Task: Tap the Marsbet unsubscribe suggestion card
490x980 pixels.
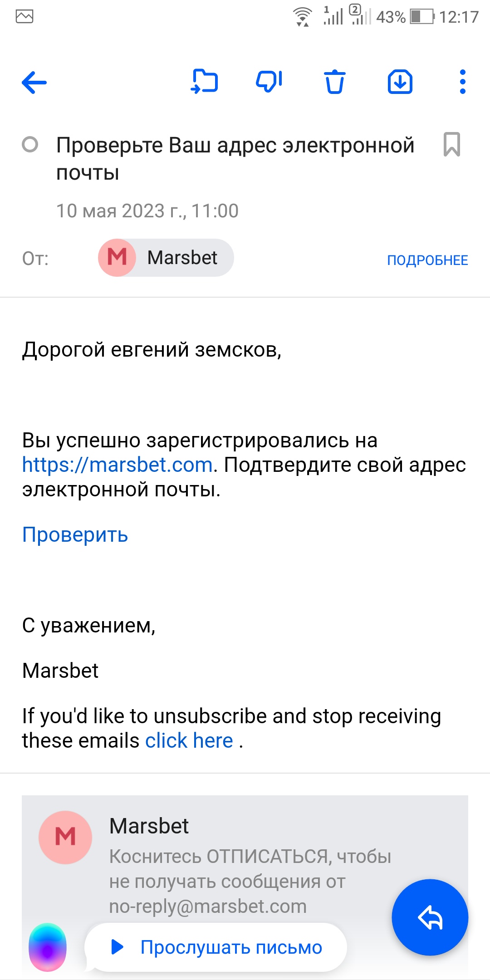Action: 250,862
